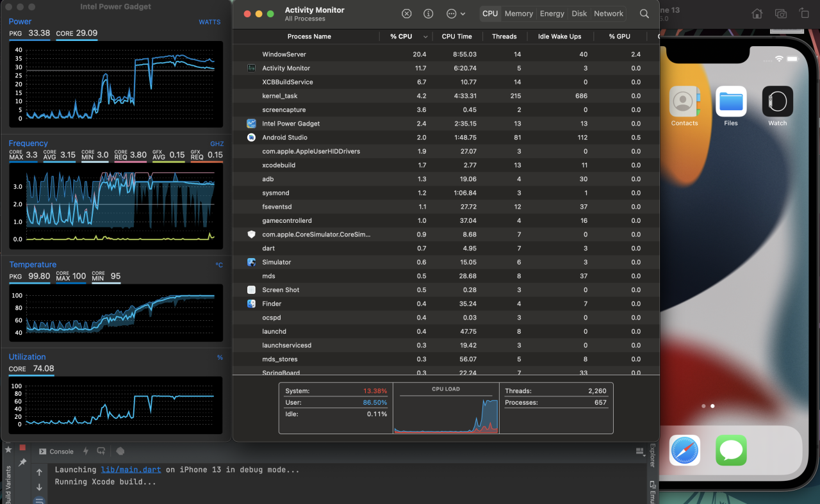This screenshot has height=504, width=820.
Task: Select the dart process row
Action: (446, 248)
